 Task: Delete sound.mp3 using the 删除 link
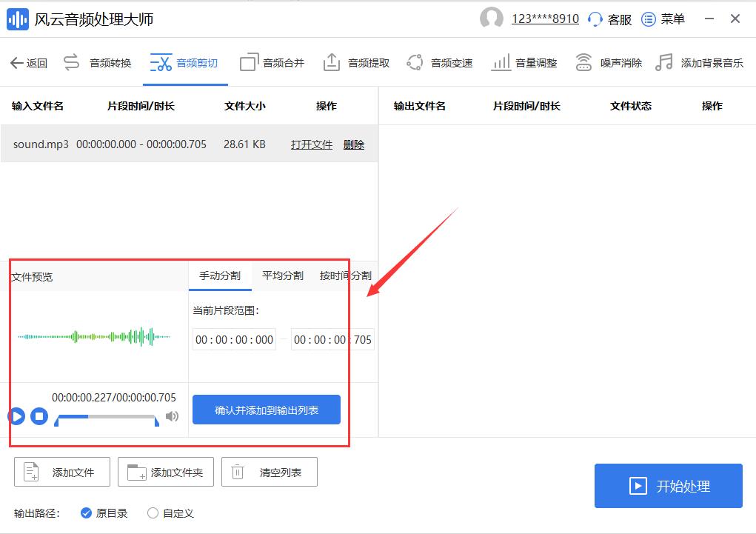pyautogui.click(x=354, y=144)
